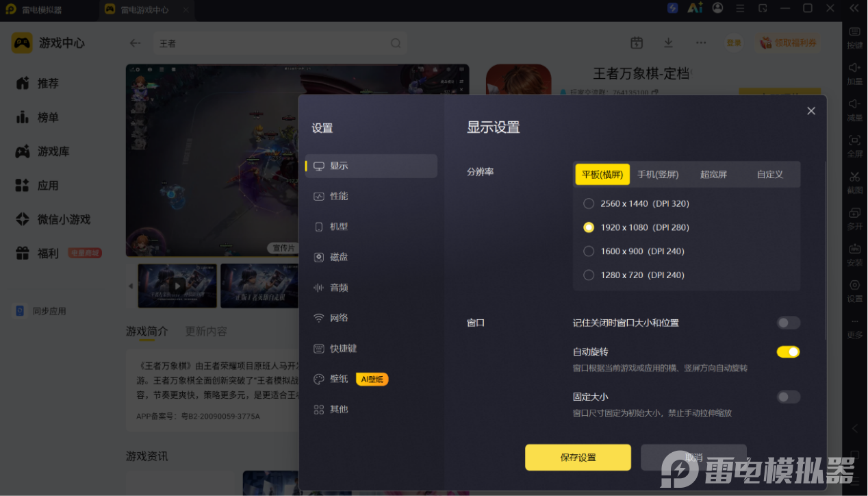Click 减量 volume down tool
The image size is (868, 496).
coord(855,110)
